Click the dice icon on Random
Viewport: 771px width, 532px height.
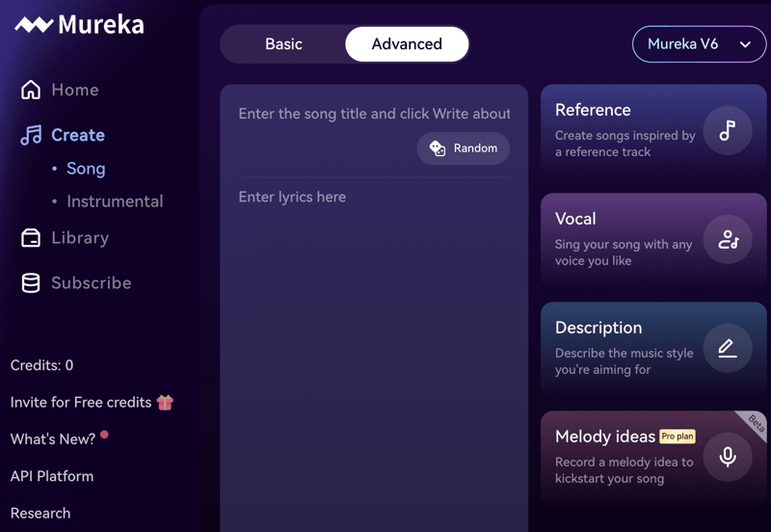[438, 148]
